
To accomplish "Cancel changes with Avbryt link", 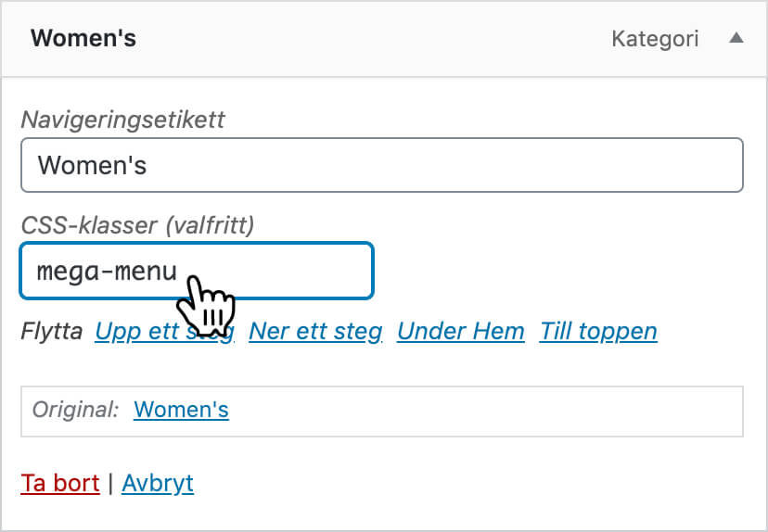I will pyautogui.click(x=158, y=483).
